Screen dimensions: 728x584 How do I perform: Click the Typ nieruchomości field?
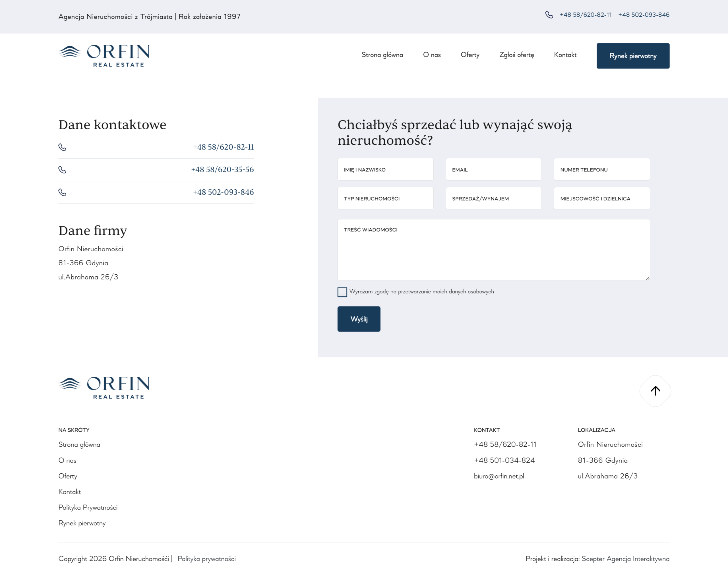385,198
